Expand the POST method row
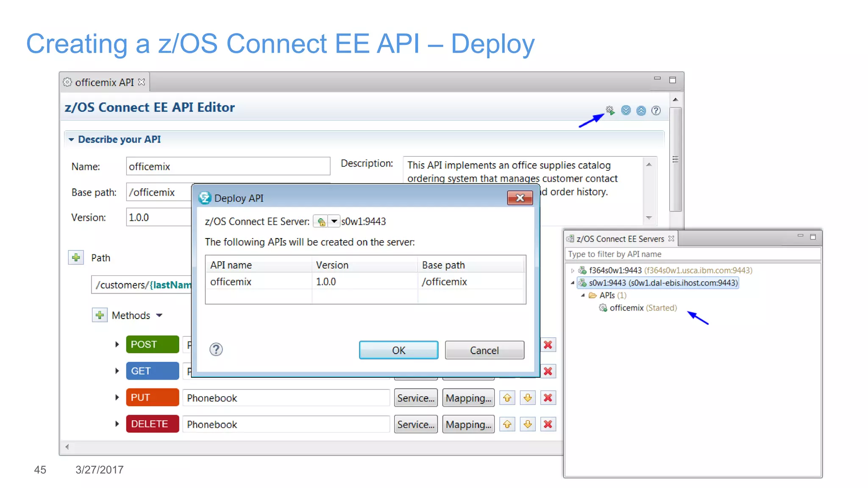This screenshot has width=868, height=488. coord(117,344)
